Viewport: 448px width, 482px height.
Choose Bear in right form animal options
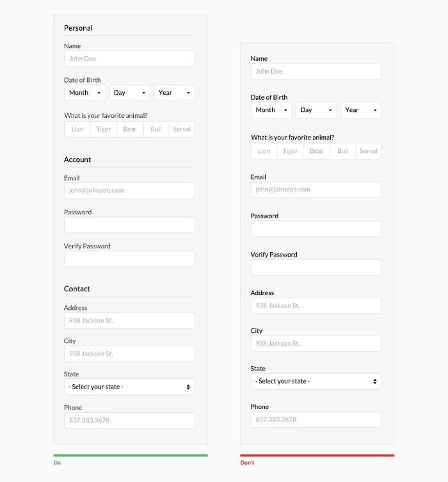[x=317, y=151]
